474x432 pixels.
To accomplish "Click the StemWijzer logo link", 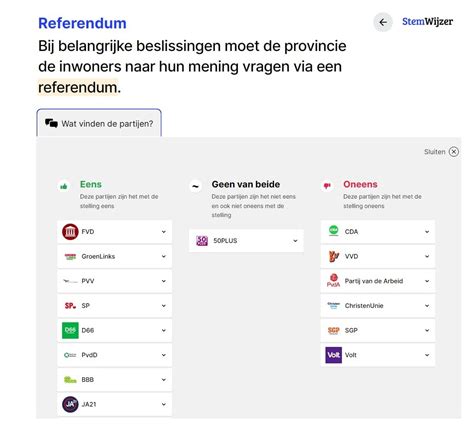I will pos(427,22).
